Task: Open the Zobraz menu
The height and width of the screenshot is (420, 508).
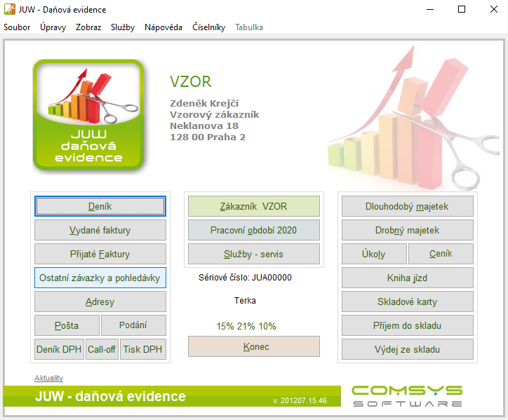Action: click(88, 27)
